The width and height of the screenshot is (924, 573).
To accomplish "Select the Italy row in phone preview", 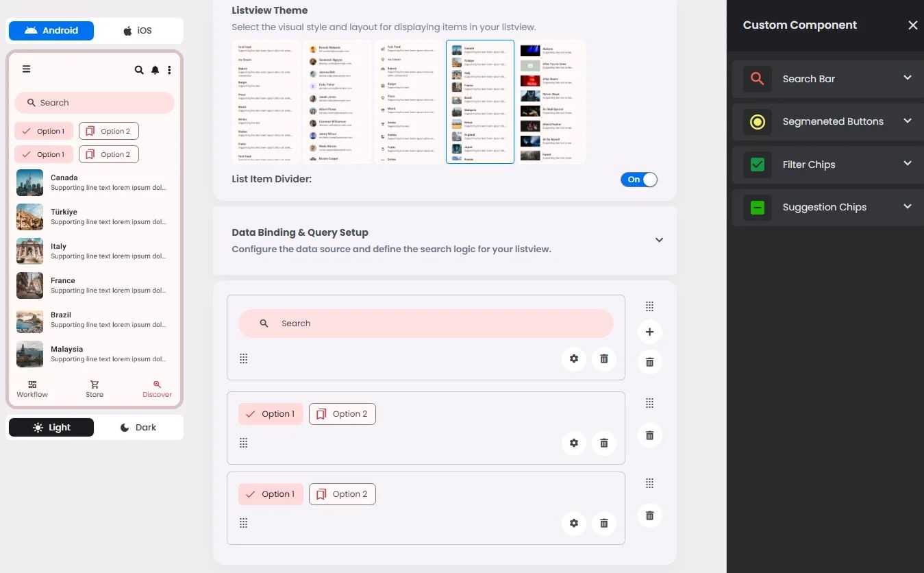I will [95, 252].
